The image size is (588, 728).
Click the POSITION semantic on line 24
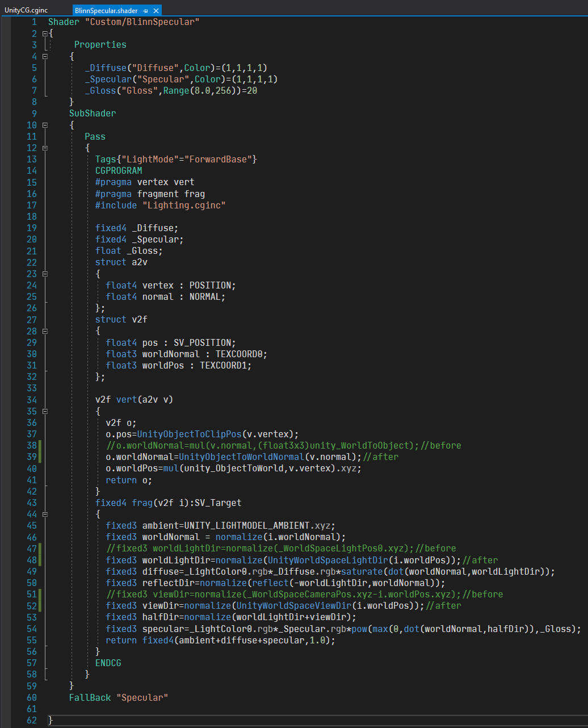coord(210,285)
